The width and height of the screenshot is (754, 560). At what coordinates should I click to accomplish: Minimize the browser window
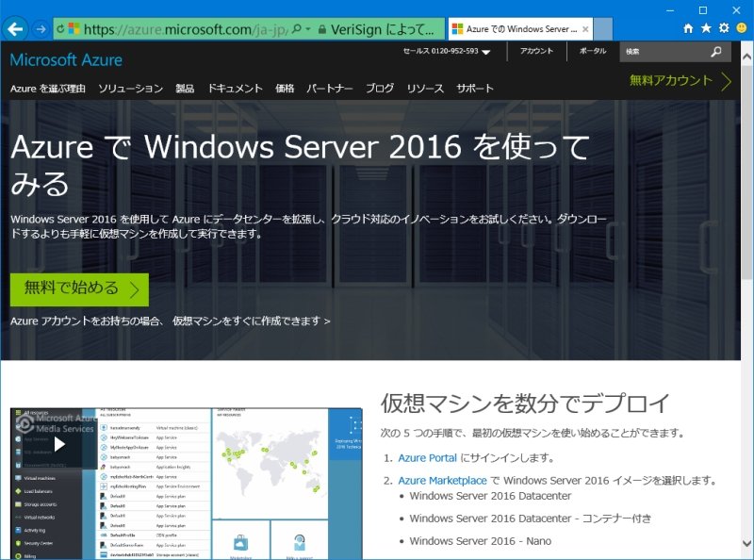(670, 10)
